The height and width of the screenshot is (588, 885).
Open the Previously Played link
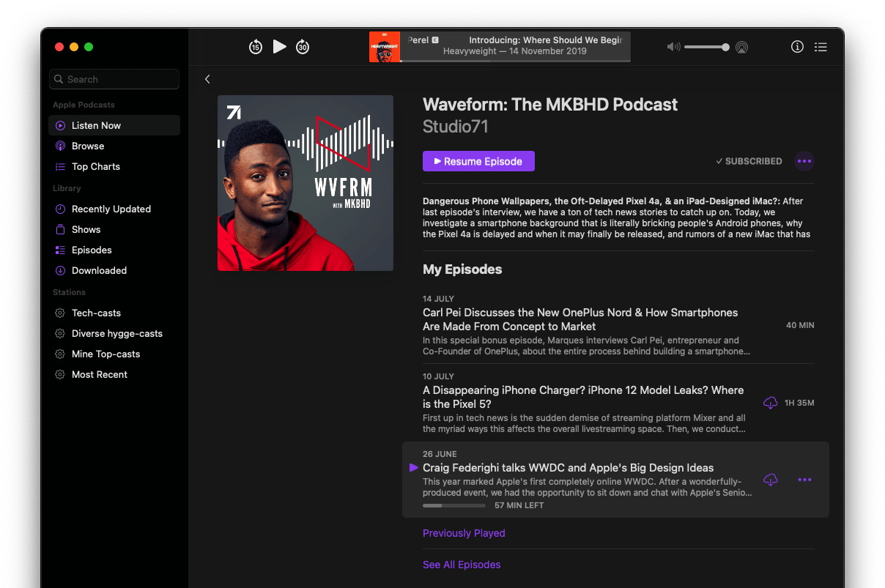click(x=464, y=533)
